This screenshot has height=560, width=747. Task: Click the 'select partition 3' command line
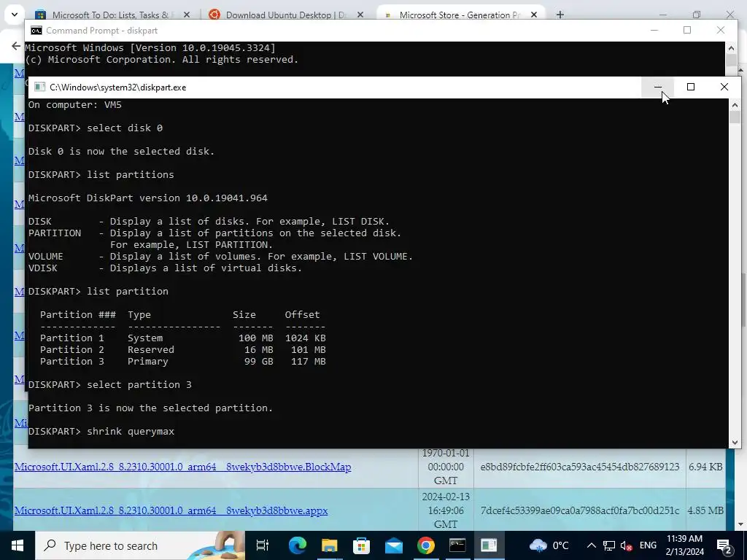(109, 385)
